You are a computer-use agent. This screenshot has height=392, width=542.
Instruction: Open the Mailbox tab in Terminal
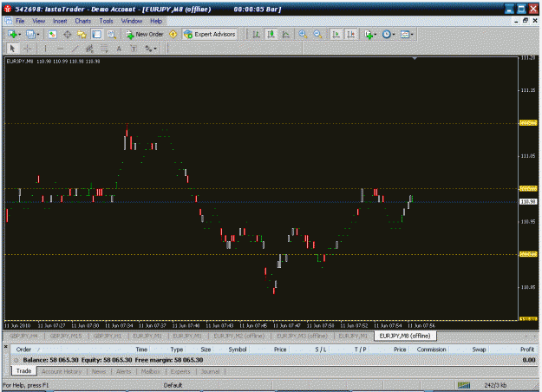[151, 371]
